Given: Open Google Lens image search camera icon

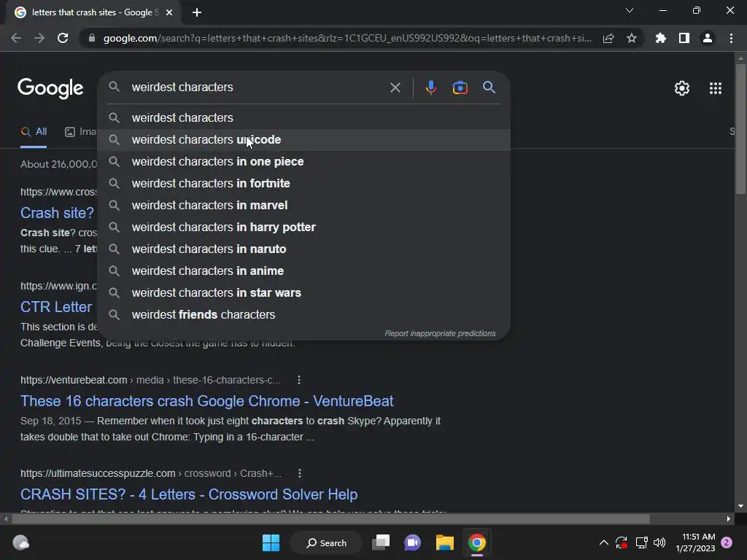Looking at the screenshot, I should tap(460, 87).
